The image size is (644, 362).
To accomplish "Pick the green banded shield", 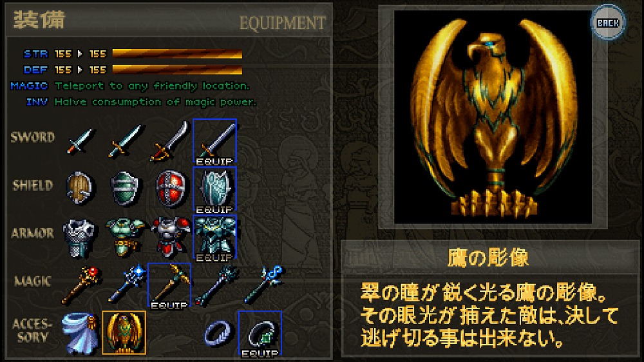I will point(125,189).
